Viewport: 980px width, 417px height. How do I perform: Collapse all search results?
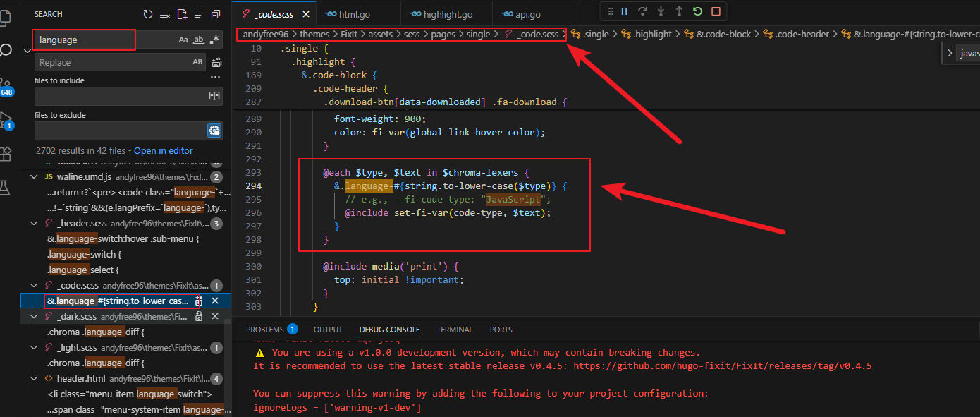pos(216,14)
